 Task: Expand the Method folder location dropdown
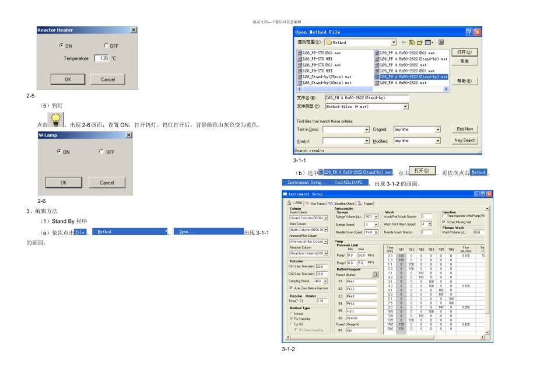[394, 43]
